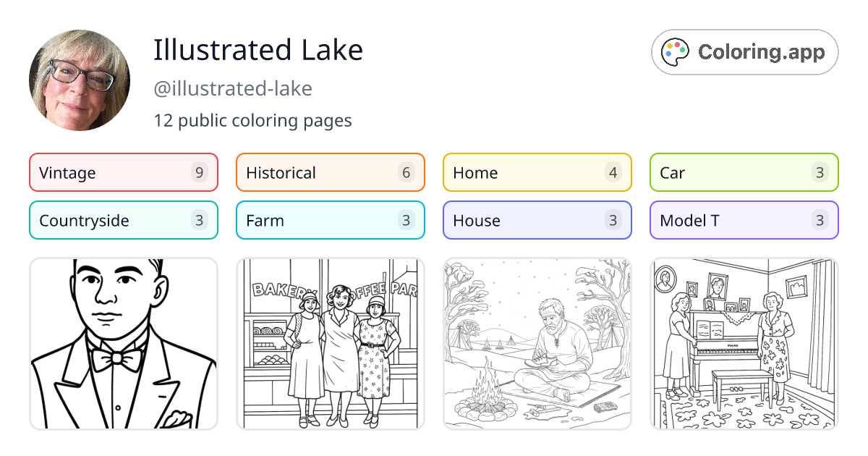Click the @illustrated-lake username link

(233, 88)
